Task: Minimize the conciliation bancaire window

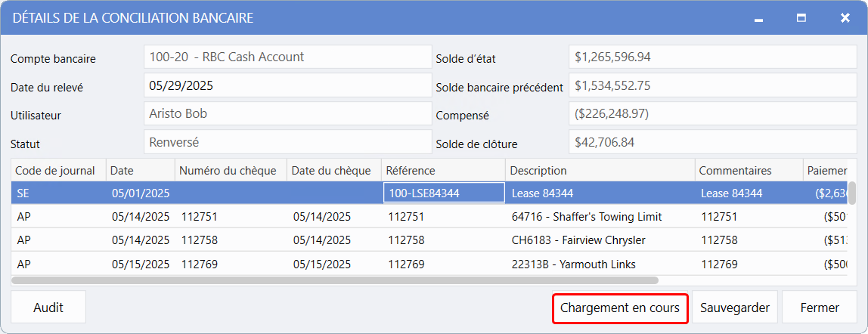Action: (758, 17)
